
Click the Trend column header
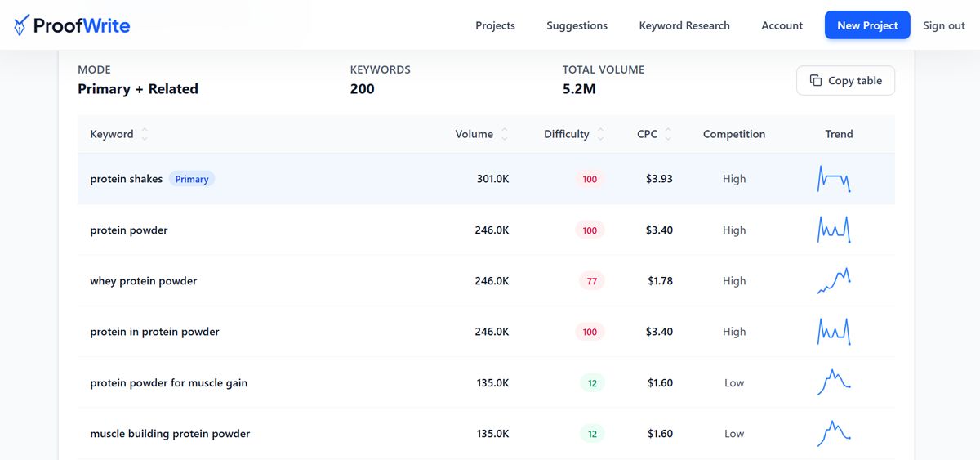[x=839, y=134]
